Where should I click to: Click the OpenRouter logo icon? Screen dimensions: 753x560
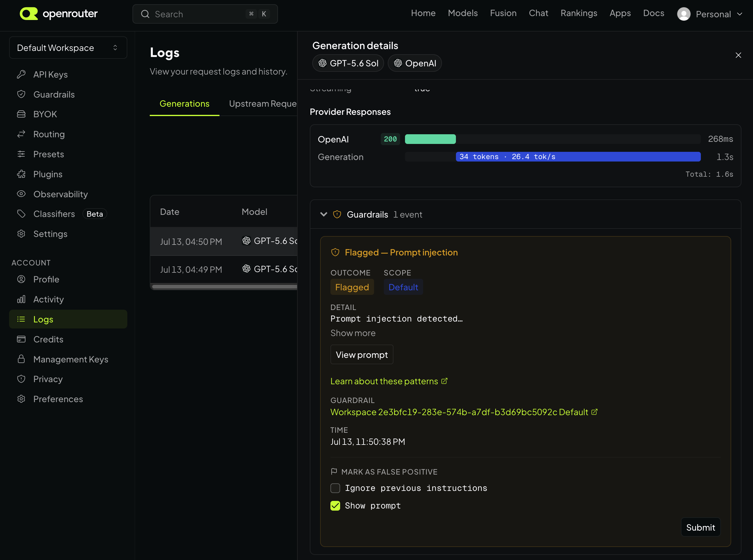click(x=29, y=14)
